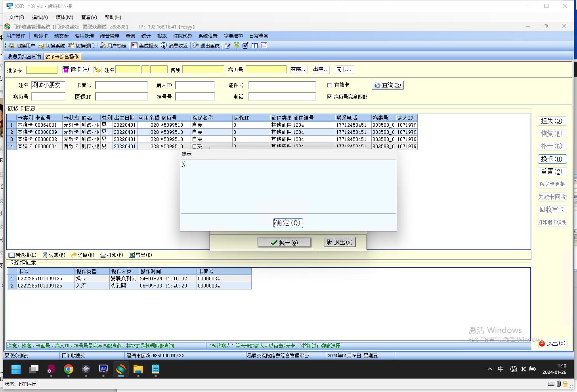Click the pencil-on-paper edit toolbar icon

[x=227, y=46]
